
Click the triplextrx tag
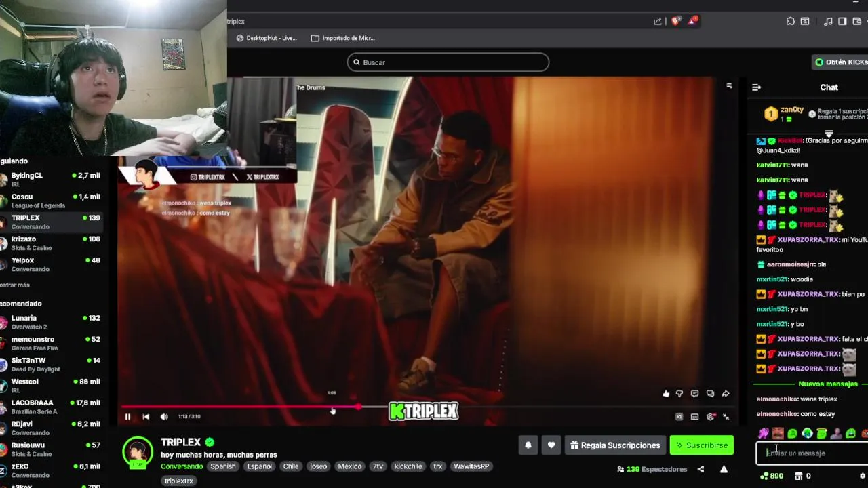coord(179,481)
